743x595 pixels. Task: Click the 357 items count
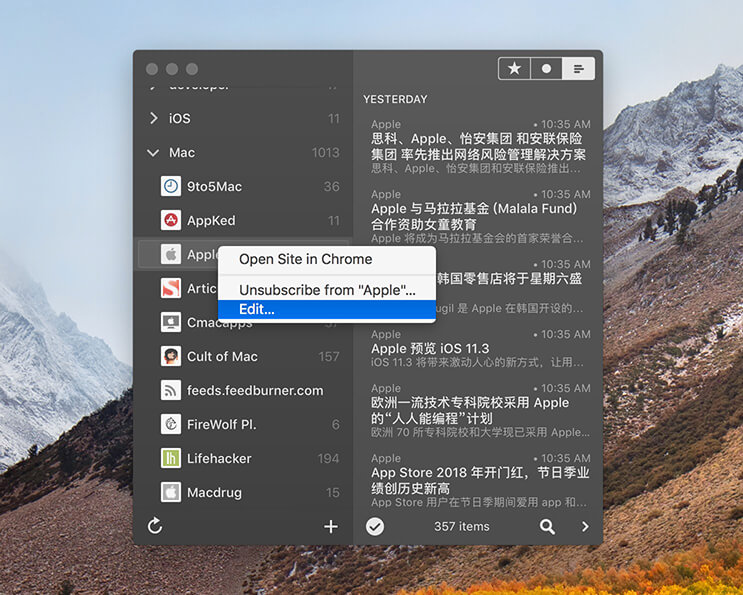point(462,526)
